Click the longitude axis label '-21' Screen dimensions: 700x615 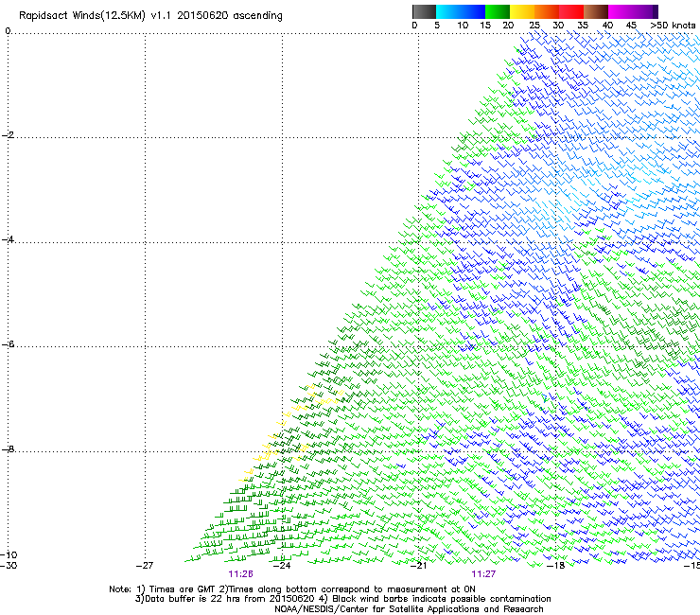(x=418, y=566)
